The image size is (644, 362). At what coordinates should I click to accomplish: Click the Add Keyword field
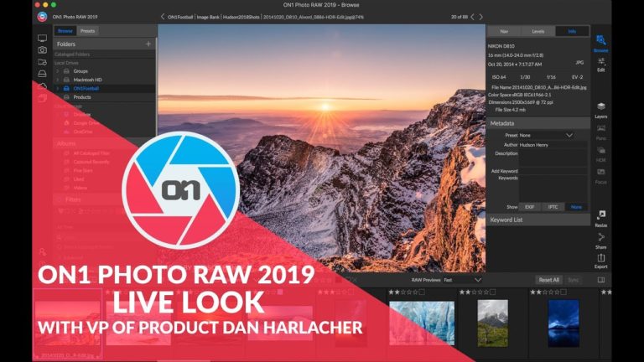553,171
